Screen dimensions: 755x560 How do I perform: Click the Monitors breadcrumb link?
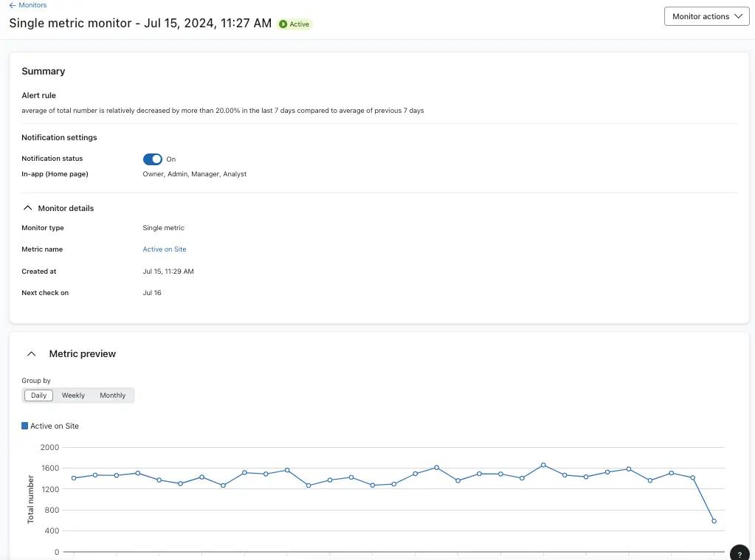point(32,4)
